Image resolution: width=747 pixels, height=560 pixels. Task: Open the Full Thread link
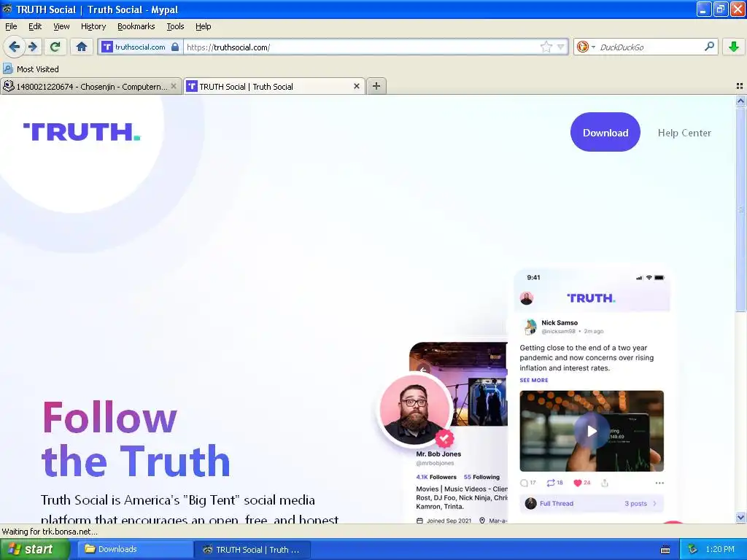tap(557, 503)
